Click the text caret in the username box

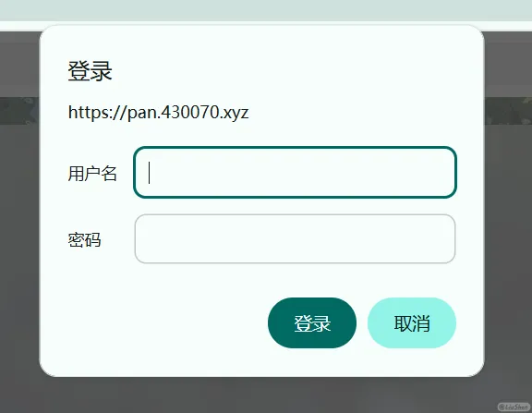(149, 173)
